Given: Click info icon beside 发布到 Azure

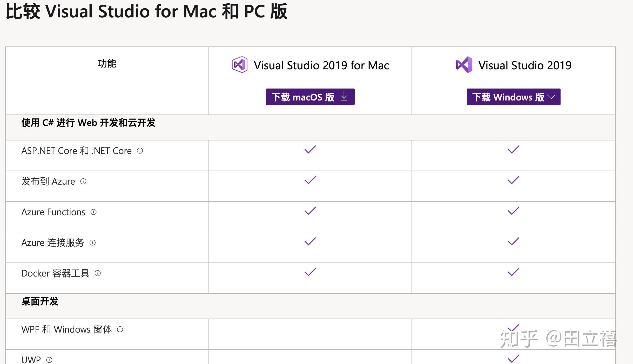Looking at the screenshot, I should point(83,181).
